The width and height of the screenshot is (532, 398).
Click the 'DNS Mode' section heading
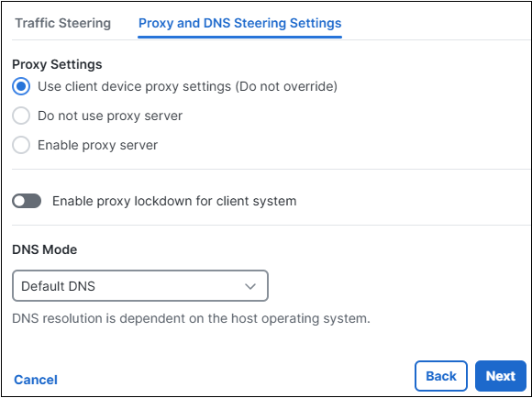(x=44, y=249)
